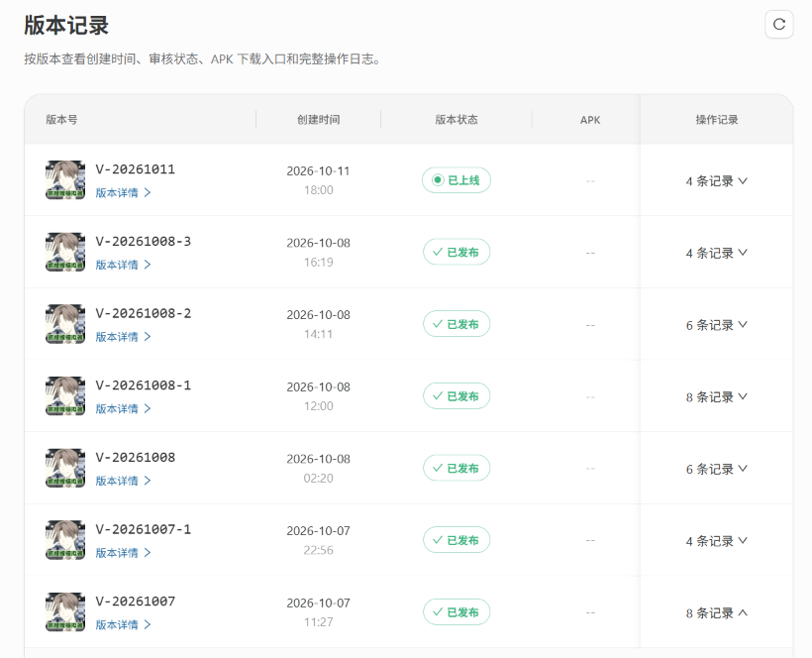
Task: Click 已发布 badge for V-20261007
Action: (457, 611)
